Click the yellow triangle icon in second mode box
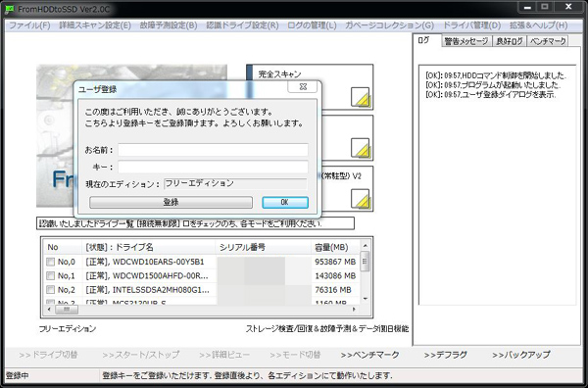Image resolution: width=588 pixels, height=388 pixels. pos(361,148)
